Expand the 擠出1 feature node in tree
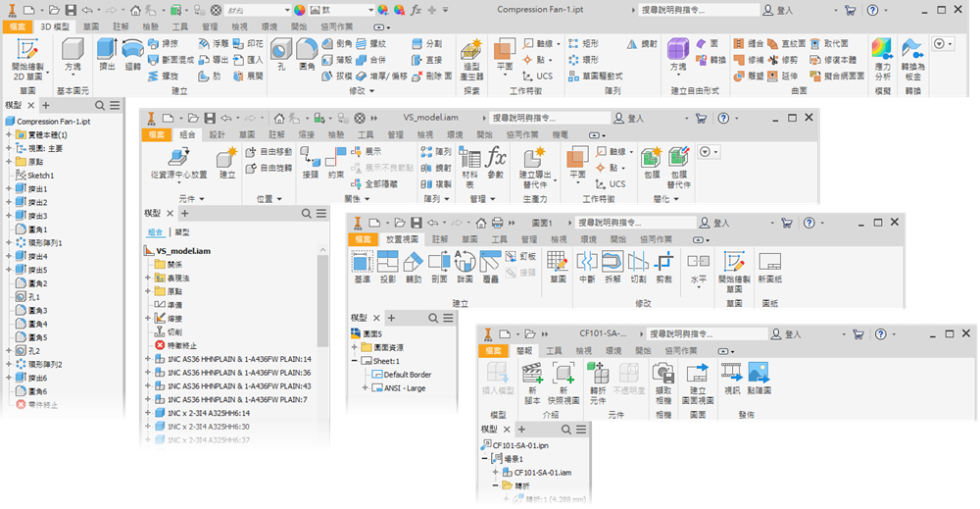 (9, 189)
